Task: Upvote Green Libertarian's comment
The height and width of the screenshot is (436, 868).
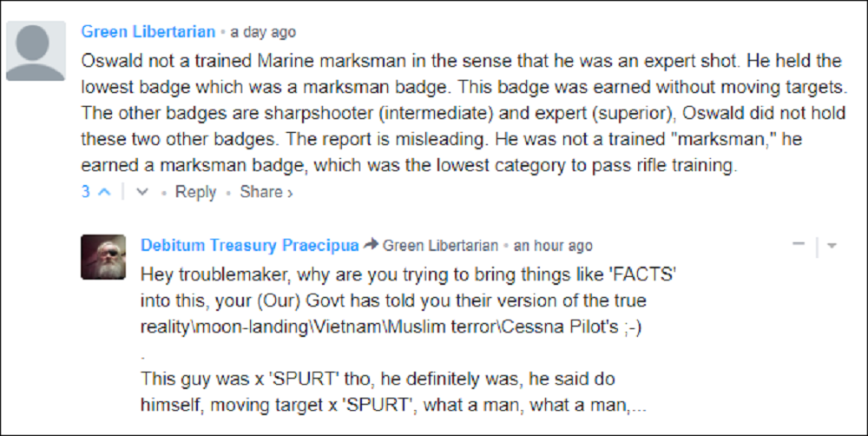Action: pos(104,193)
